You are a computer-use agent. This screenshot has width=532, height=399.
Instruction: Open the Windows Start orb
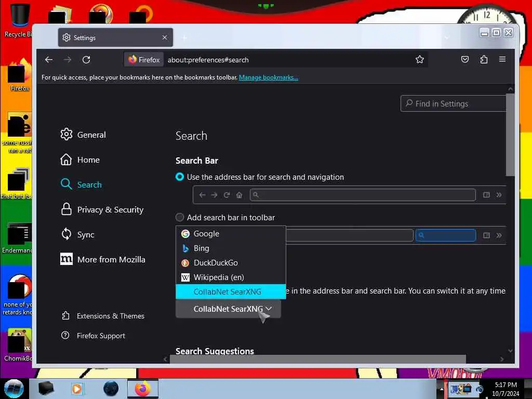(x=14, y=389)
